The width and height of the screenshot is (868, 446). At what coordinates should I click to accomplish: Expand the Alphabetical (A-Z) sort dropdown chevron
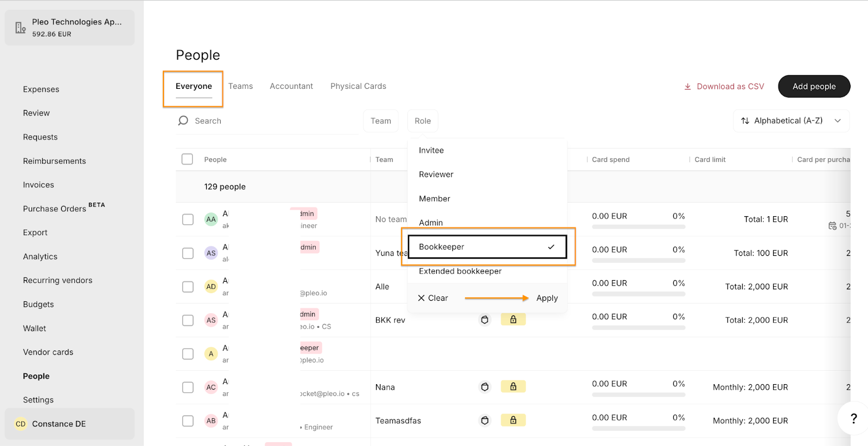tap(838, 121)
